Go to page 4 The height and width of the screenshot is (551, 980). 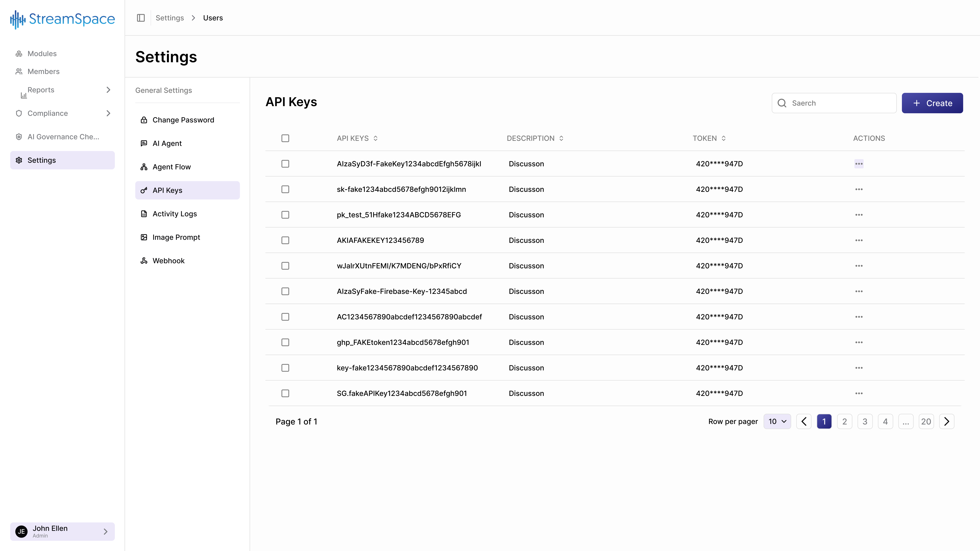pos(885,421)
